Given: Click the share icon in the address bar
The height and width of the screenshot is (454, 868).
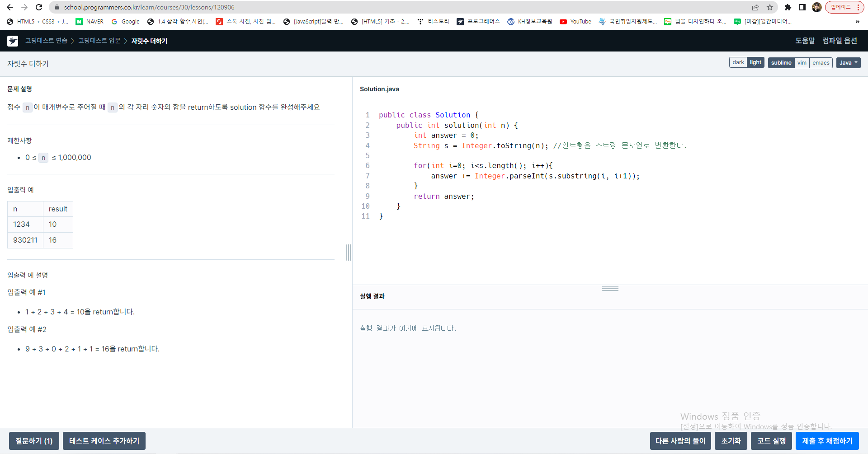Looking at the screenshot, I should coord(755,7).
